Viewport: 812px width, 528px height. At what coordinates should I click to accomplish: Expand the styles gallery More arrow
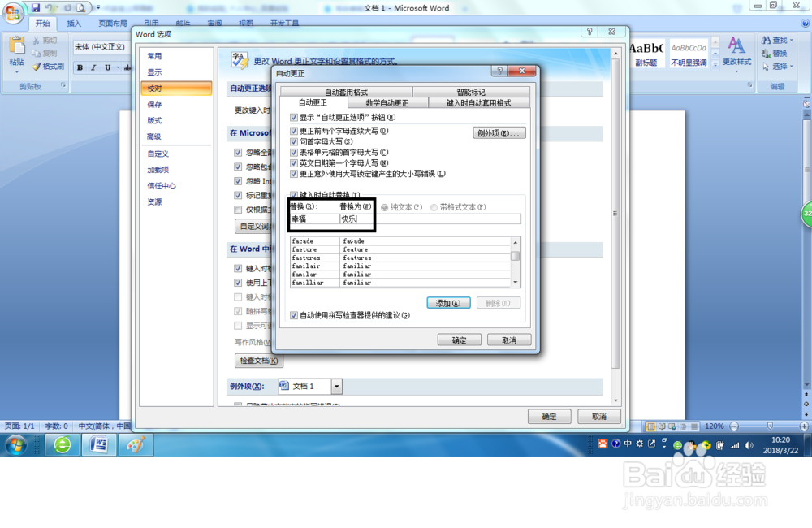click(715, 65)
